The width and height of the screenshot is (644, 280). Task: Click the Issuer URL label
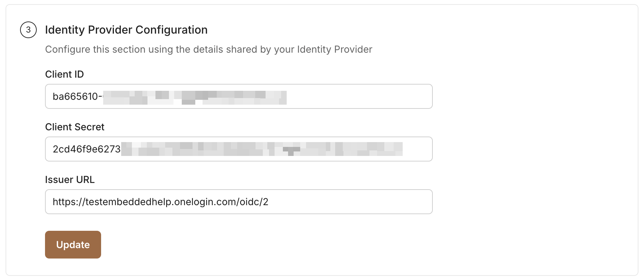[x=70, y=180]
